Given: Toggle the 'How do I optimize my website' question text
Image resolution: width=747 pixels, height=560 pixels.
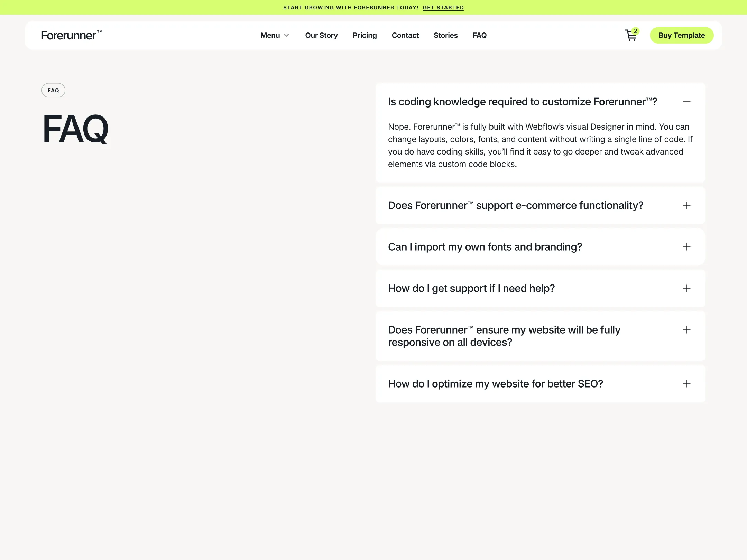Looking at the screenshot, I should pyautogui.click(x=495, y=384).
